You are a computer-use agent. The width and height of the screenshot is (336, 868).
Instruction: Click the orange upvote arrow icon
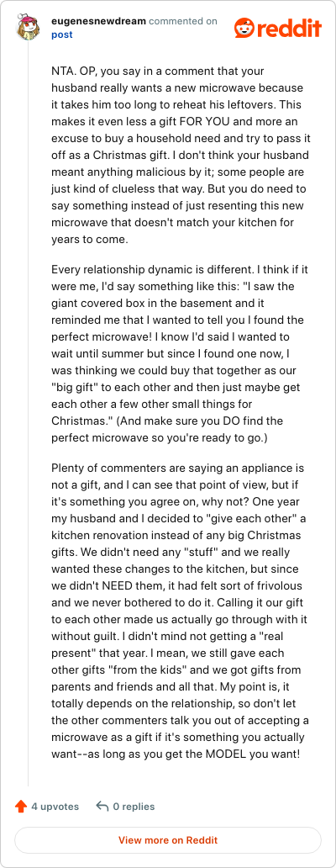(21, 807)
